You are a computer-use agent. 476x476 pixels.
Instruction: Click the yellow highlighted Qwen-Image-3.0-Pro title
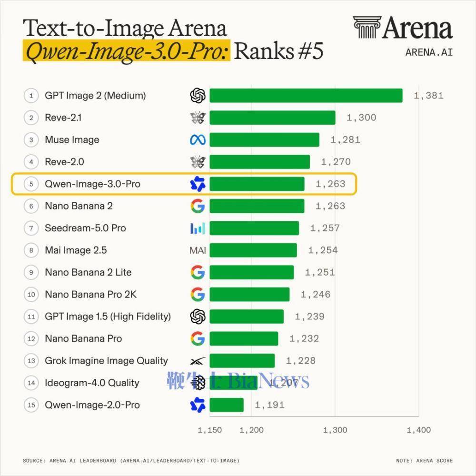point(127,51)
